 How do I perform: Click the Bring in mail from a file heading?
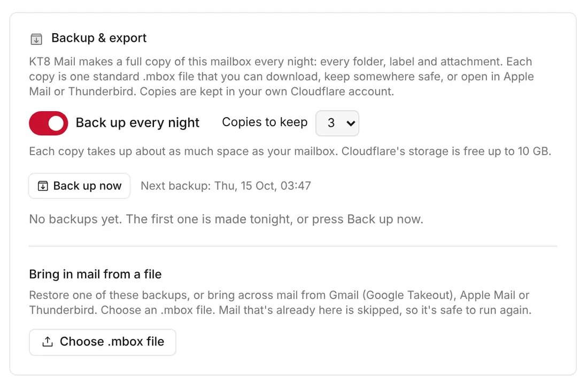(95, 274)
